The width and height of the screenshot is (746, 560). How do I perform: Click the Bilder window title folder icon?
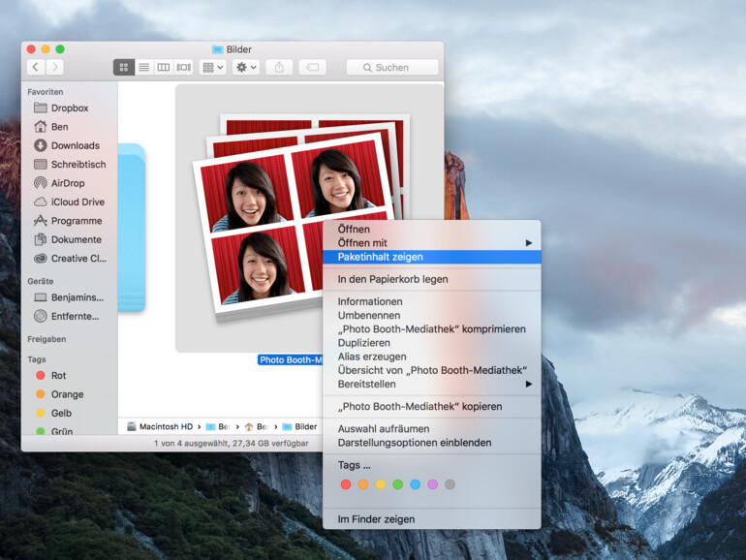click(217, 49)
